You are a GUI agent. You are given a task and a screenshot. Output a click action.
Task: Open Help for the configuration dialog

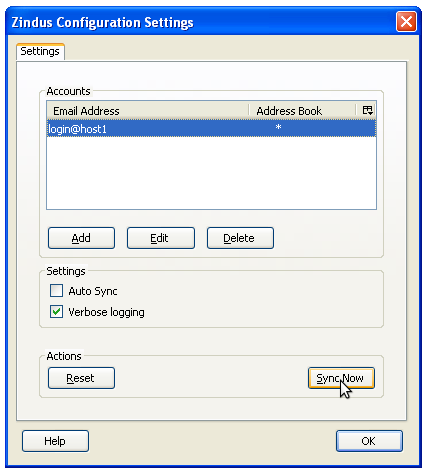[x=55, y=441]
